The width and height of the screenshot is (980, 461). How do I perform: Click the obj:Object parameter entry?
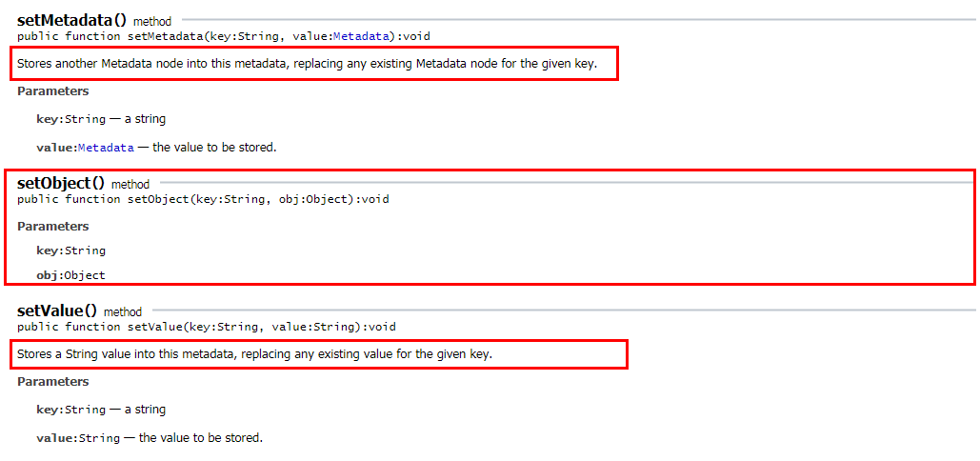point(70,275)
